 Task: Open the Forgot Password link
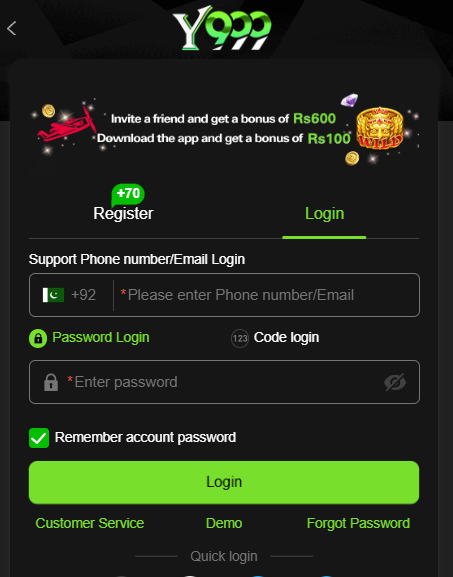[x=358, y=523]
